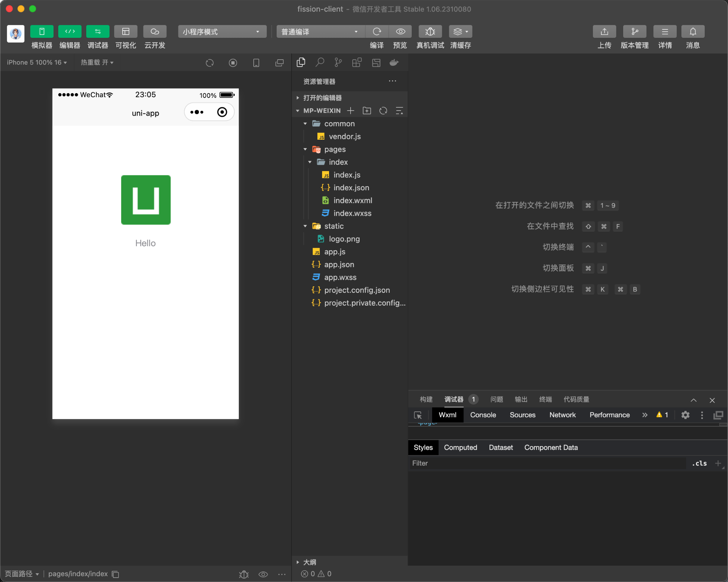Click the real device debug bug icon
The width and height of the screenshot is (728, 582).
[430, 32]
